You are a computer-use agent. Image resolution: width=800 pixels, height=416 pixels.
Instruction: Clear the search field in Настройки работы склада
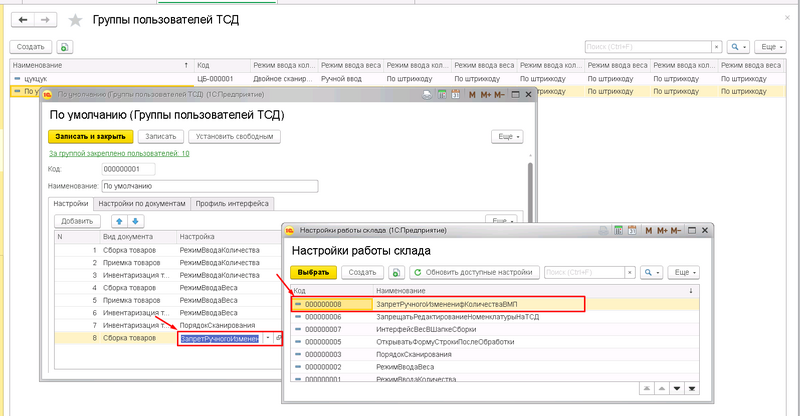630,273
